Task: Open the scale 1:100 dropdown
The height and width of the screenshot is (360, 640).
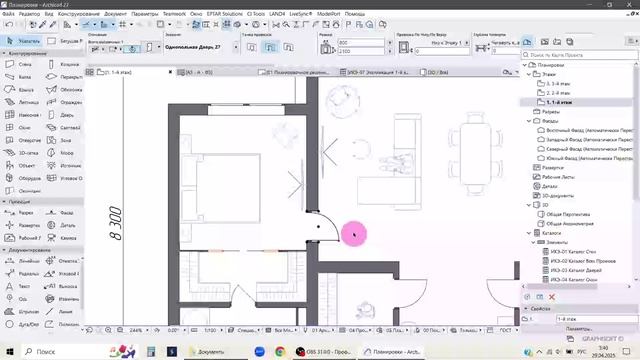Action: point(221,330)
